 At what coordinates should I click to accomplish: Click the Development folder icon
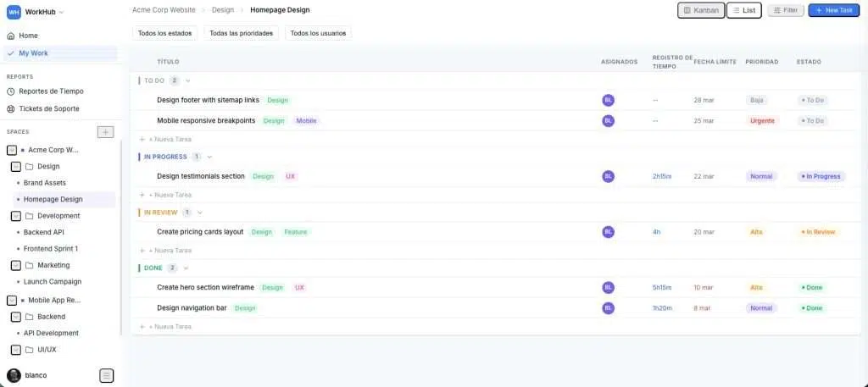[x=30, y=216]
